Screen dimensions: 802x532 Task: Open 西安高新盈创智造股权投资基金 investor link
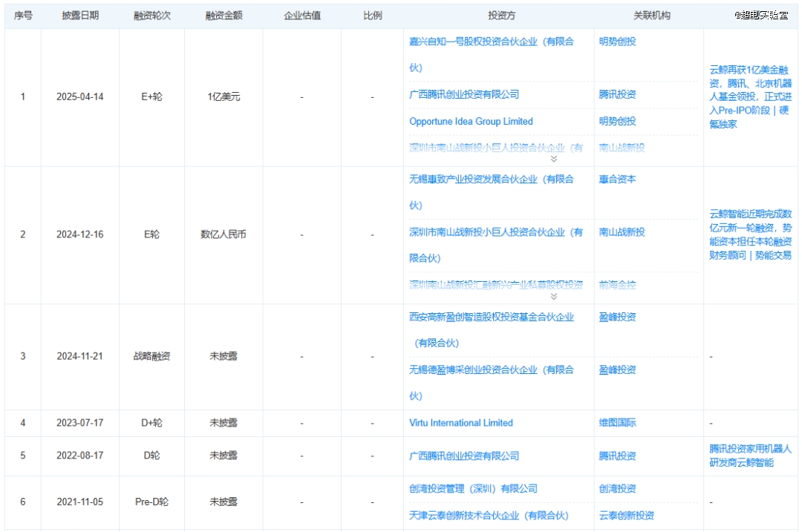(x=491, y=318)
